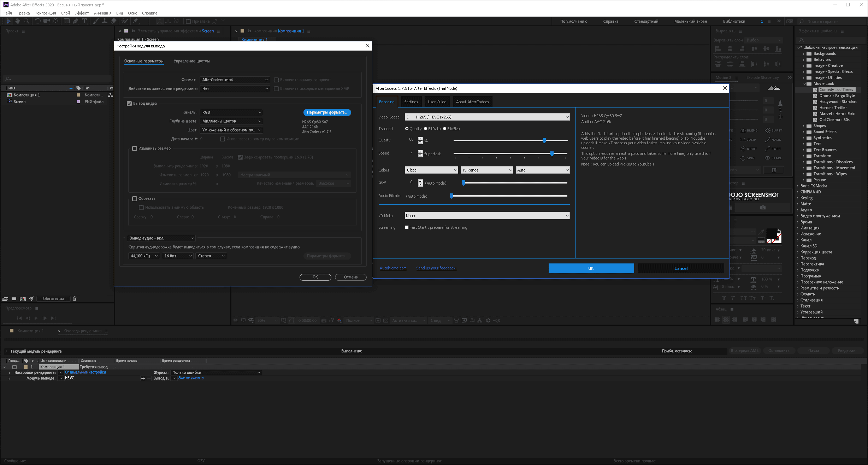
Task: Create new composition from Project panel icon
Action: click(x=23, y=299)
